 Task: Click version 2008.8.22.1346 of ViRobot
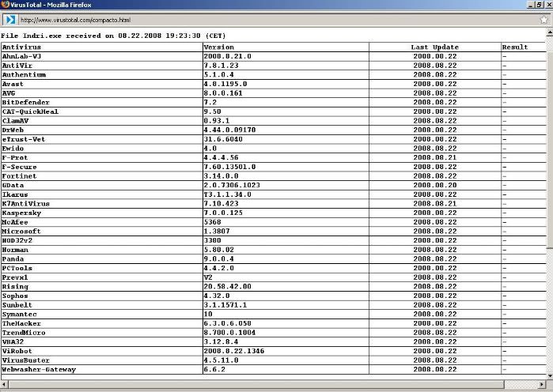coord(234,351)
